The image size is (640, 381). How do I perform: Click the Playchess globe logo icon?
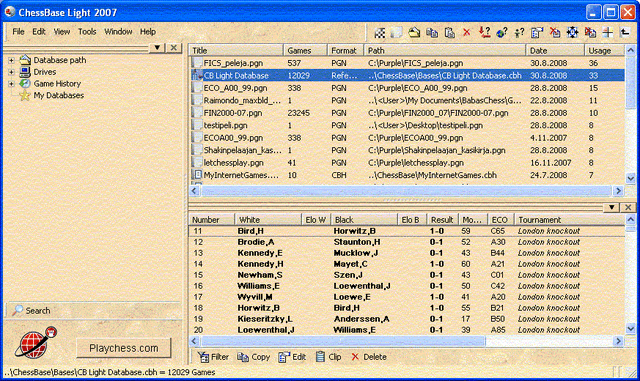[35, 343]
